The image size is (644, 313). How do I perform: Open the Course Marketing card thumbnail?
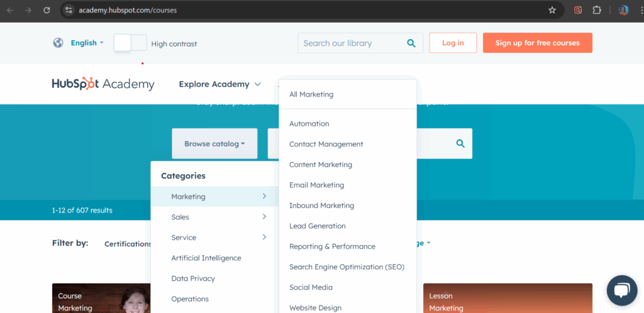tap(101, 299)
